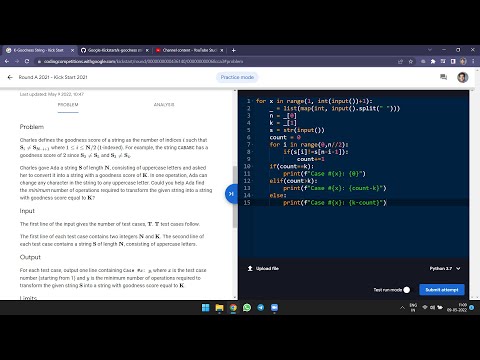Open the tab search chevron in Chrome
The width and height of the screenshot is (480, 360).
430,50
